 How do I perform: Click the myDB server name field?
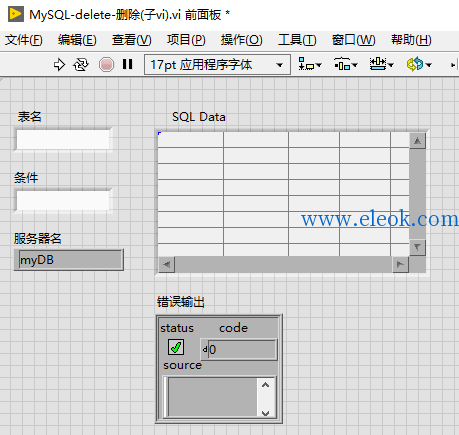click(x=69, y=260)
